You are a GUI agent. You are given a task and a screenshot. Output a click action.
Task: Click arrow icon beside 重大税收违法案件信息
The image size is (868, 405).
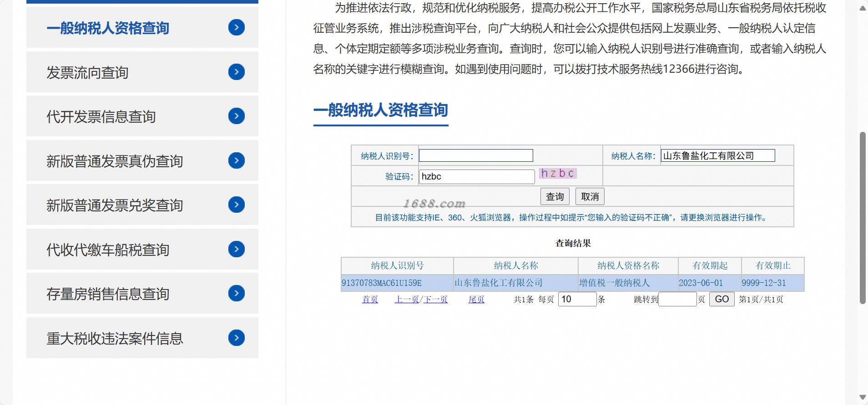[237, 338]
